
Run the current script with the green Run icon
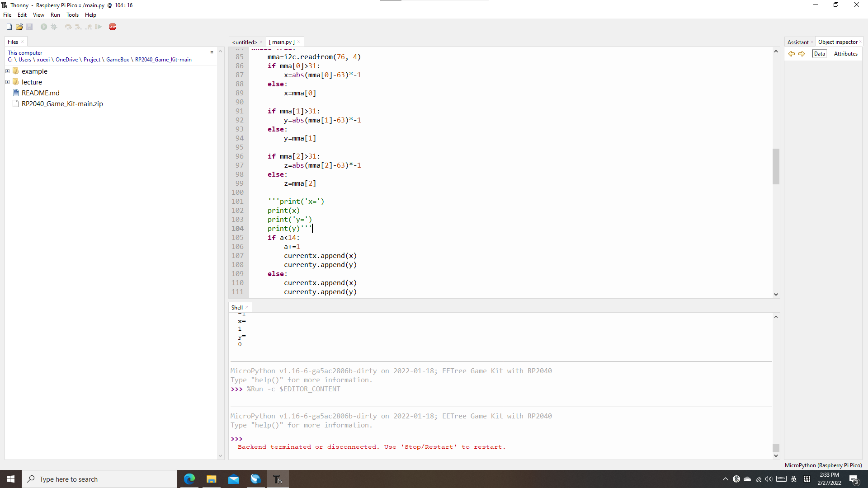44,27
